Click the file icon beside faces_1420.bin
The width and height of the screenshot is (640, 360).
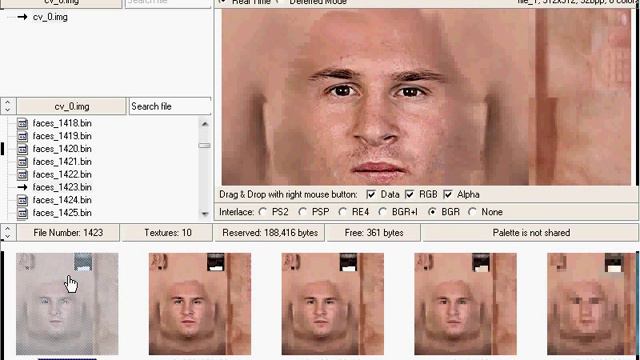tap(22, 149)
